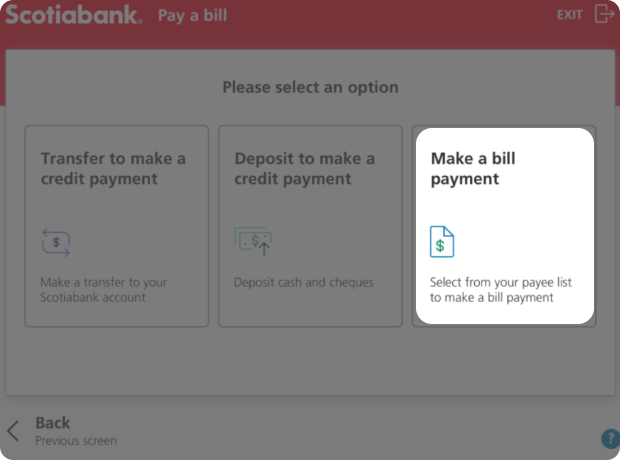Click the EXIT label in header
620x460 pixels.
click(x=569, y=15)
